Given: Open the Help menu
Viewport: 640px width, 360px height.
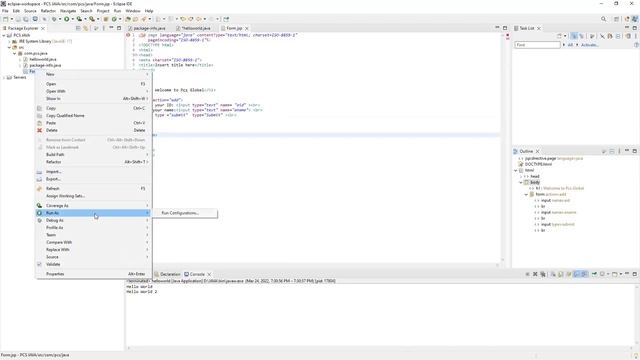Looking at the screenshot, I should (x=149, y=11).
